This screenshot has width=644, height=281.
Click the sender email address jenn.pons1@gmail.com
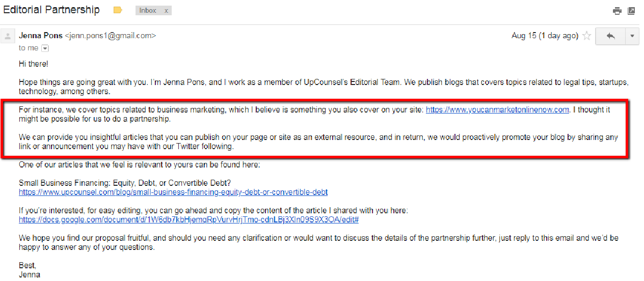coord(110,36)
